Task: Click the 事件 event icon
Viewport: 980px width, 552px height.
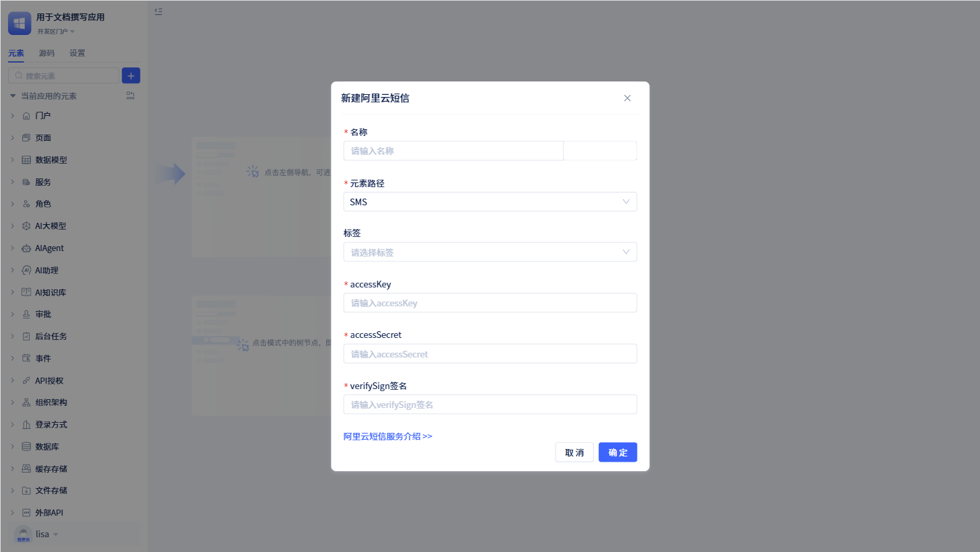Action: point(26,359)
